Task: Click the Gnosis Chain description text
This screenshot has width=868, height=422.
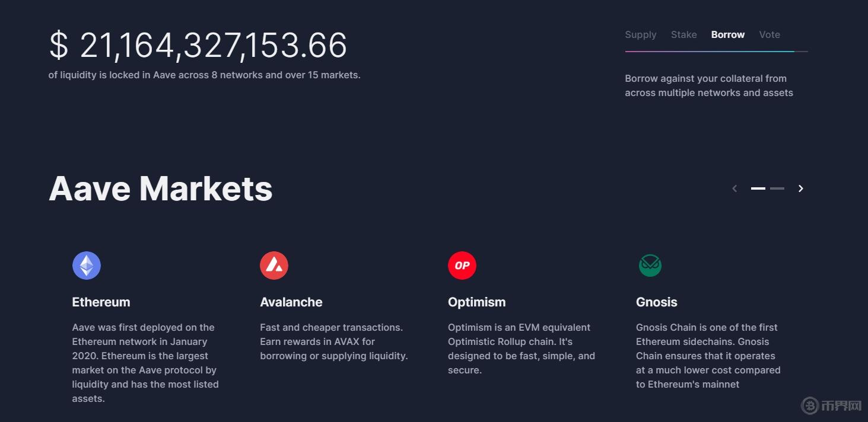Action: click(x=708, y=356)
